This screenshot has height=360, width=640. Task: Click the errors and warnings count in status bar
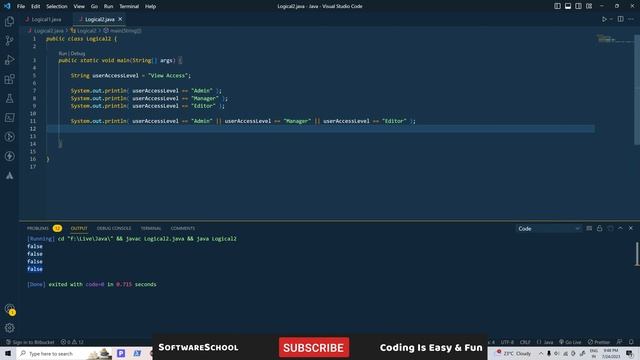click(72, 342)
